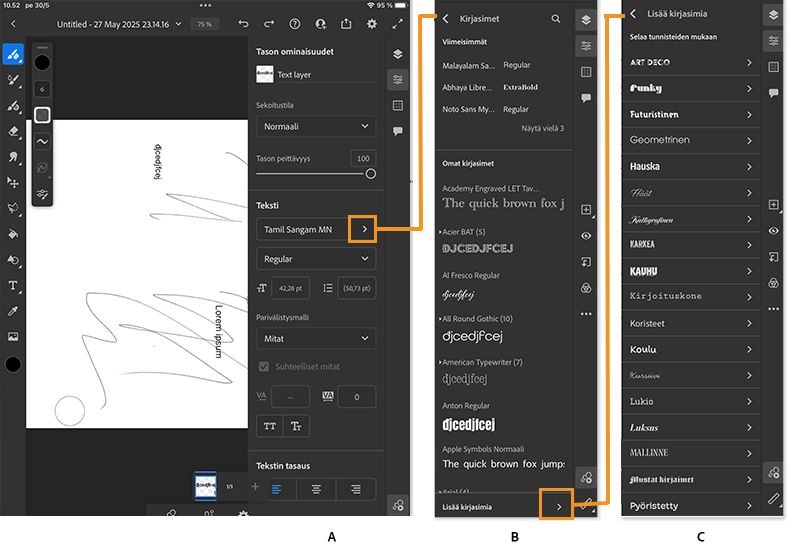This screenshot has width=800, height=556.
Task: Undo the last action
Action: (x=243, y=24)
